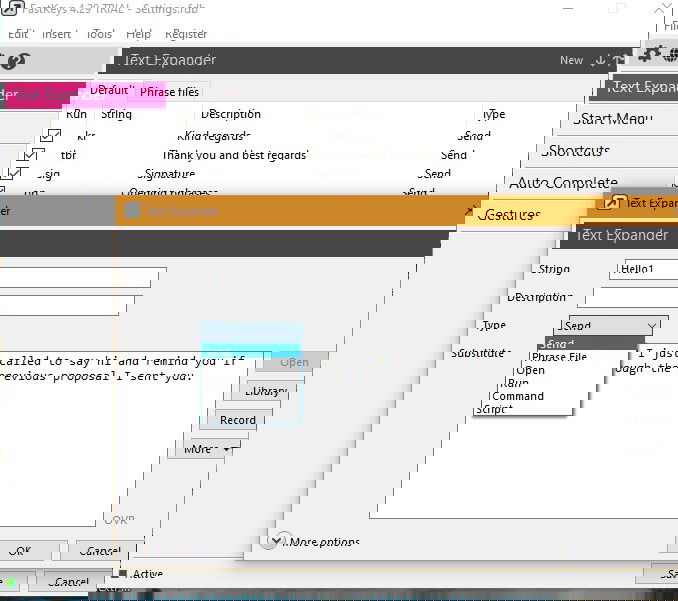
Task: Click the grayed Open button
Action: tap(294, 362)
